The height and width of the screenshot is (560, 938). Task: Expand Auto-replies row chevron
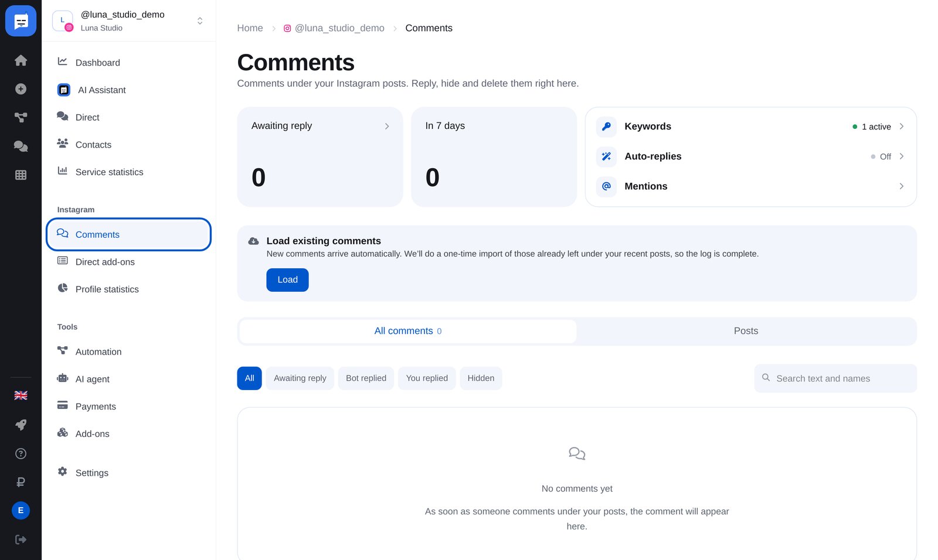point(901,156)
